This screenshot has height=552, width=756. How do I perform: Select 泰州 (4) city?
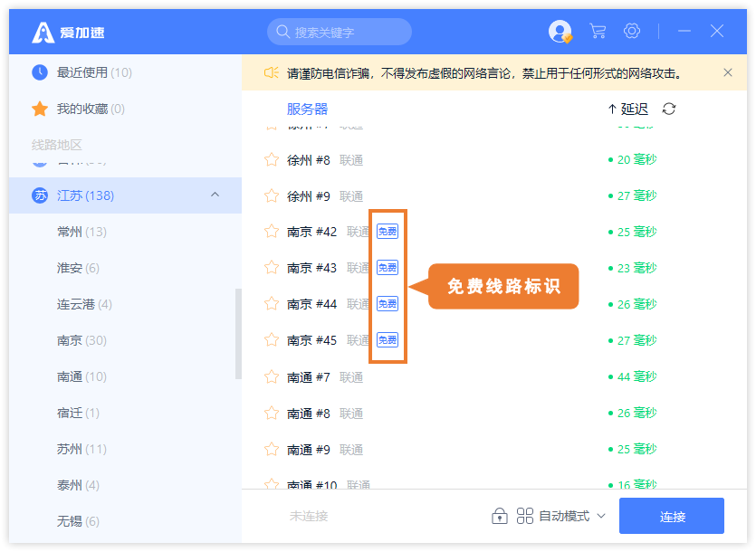pyautogui.click(x=125, y=485)
